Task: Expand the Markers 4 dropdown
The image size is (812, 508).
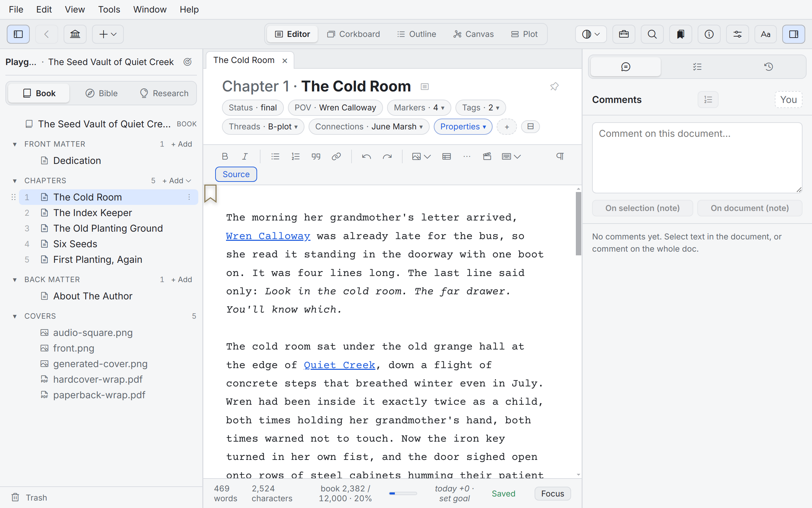Action: 419,107
